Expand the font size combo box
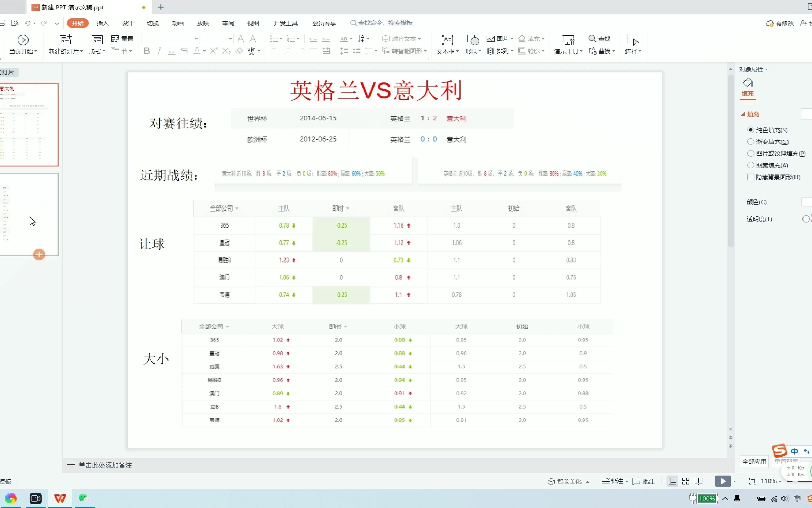Viewport: 812px width, 508px height. (x=230, y=39)
